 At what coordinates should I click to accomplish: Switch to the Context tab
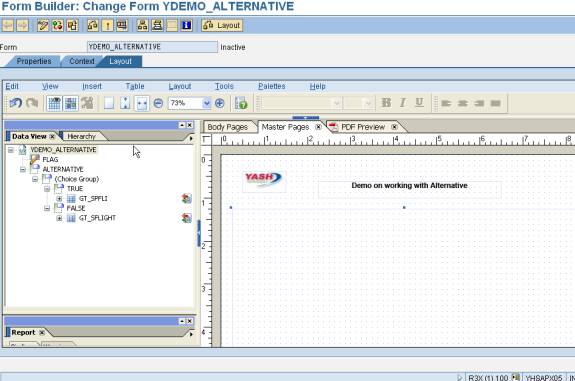tap(82, 61)
